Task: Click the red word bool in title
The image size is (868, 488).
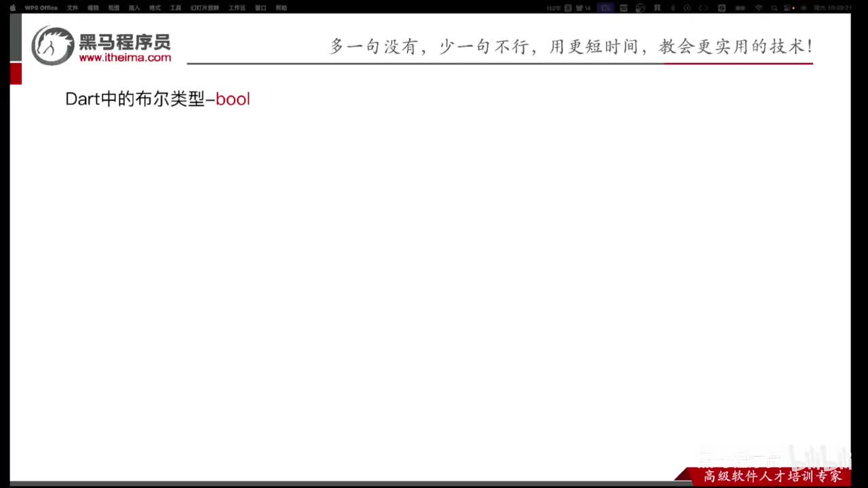Action: 233,99
